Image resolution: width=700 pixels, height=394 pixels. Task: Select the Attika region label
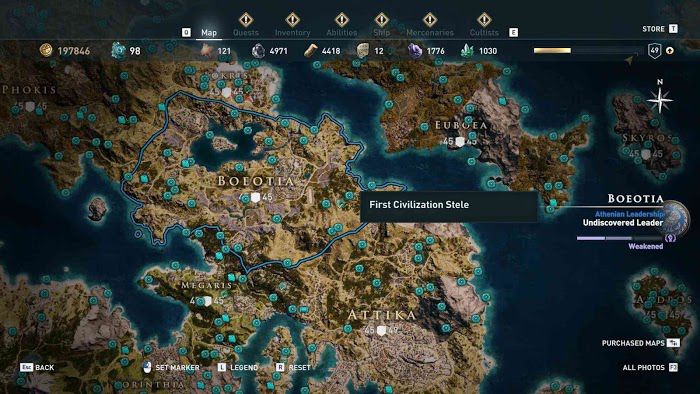(x=382, y=315)
